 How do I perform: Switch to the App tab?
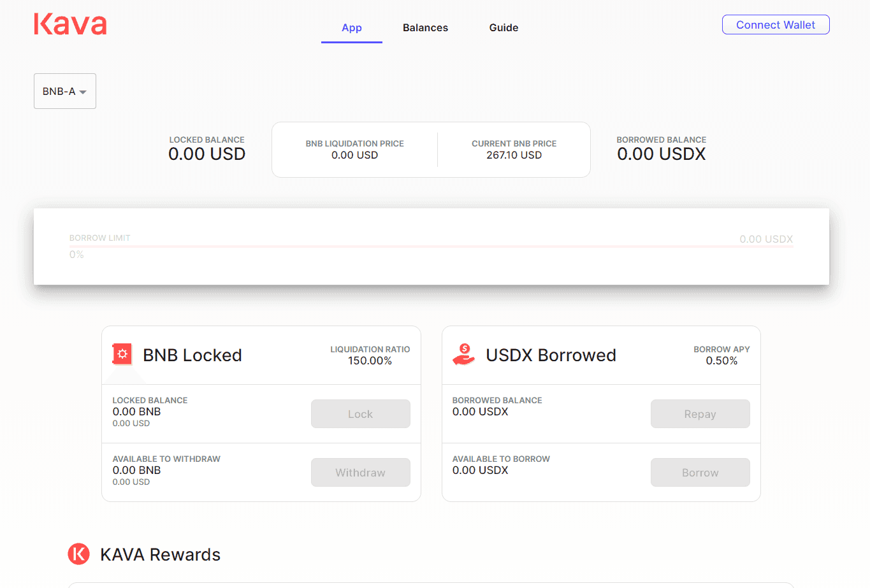click(351, 27)
